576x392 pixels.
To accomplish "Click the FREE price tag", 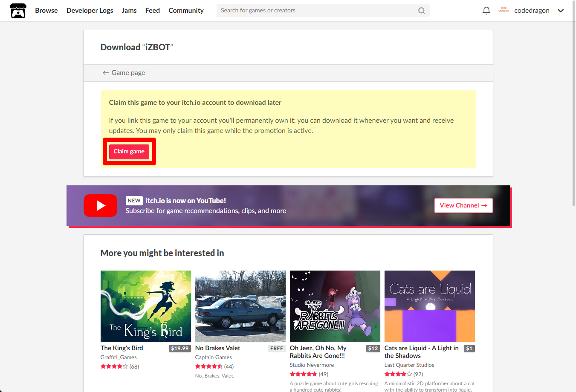I will pyautogui.click(x=277, y=349).
